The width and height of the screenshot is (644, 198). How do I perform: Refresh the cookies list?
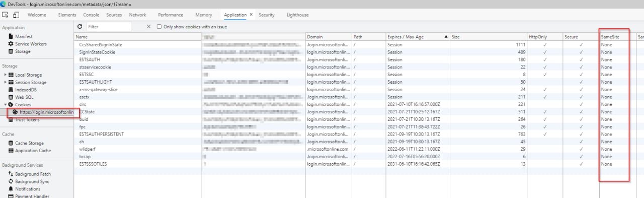click(x=80, y=26)
